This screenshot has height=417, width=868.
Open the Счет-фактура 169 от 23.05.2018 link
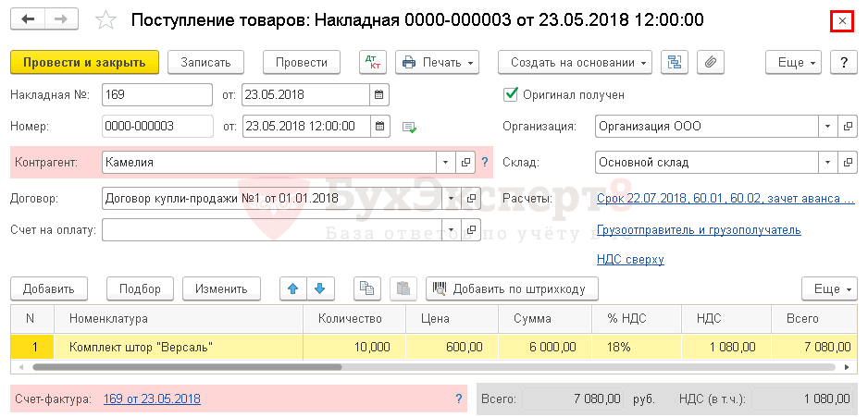[x=152, y=399]
